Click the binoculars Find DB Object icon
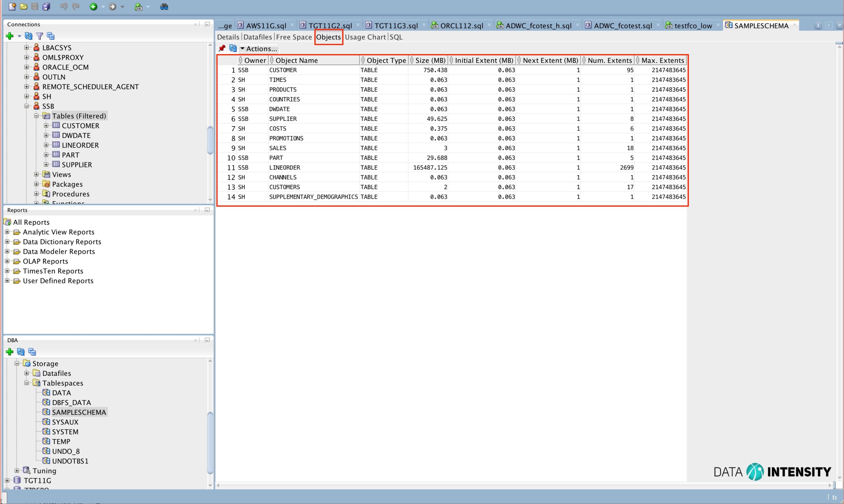 tap(164, 7)
